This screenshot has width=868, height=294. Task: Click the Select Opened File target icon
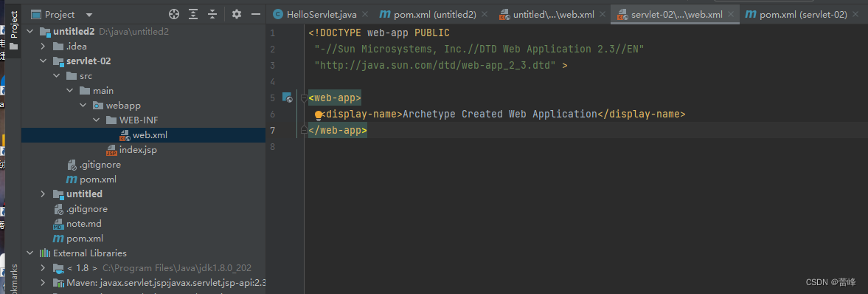(174, 15)
